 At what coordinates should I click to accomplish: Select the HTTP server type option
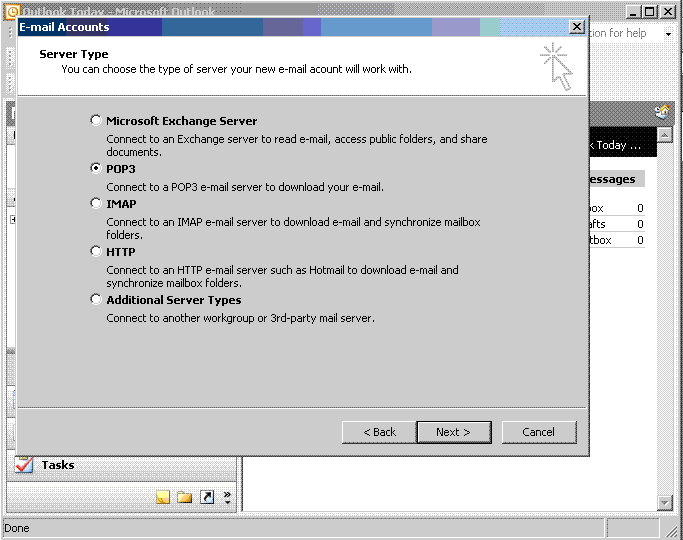(96, 251)
